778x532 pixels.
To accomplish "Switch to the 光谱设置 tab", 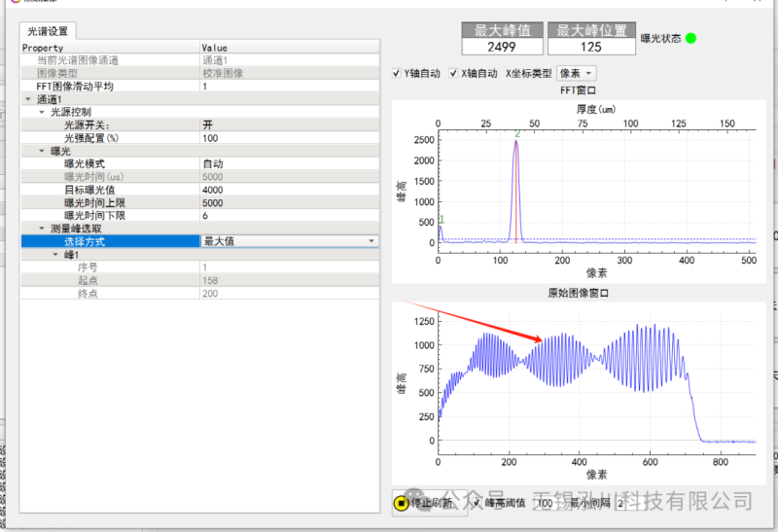I will pos(48,31).
